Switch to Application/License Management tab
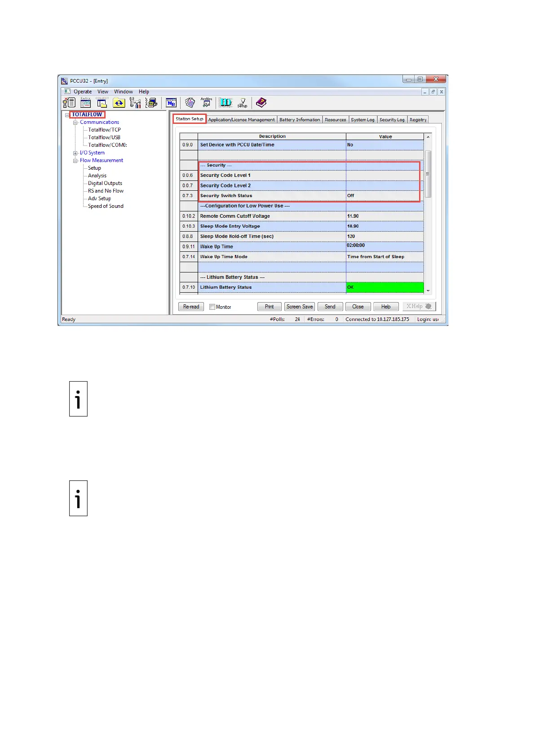 click(242, 120)
